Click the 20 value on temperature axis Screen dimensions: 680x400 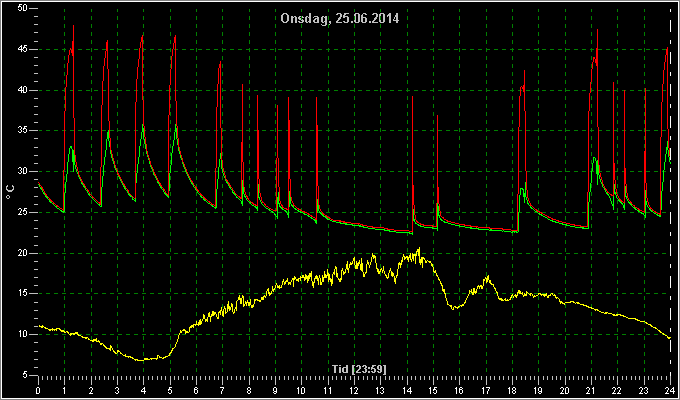pyautogui.click(x=23, y=253)
